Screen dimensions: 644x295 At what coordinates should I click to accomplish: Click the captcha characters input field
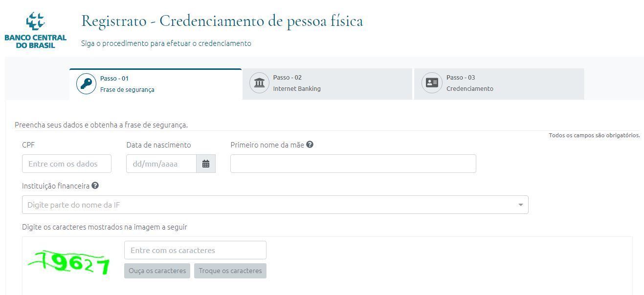coord(195,250)
